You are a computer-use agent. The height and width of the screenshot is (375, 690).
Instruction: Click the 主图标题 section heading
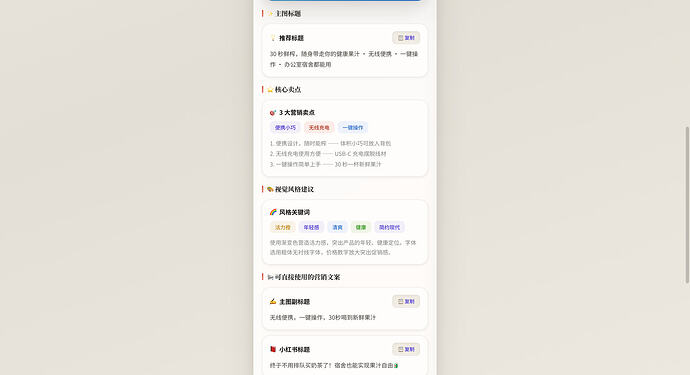click(288, 14)
